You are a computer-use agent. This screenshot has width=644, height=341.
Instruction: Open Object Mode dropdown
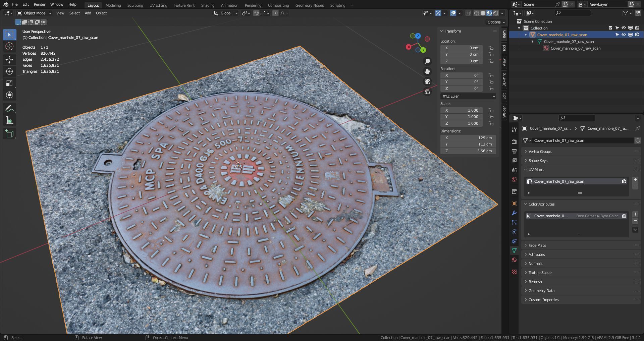point(34,13)
